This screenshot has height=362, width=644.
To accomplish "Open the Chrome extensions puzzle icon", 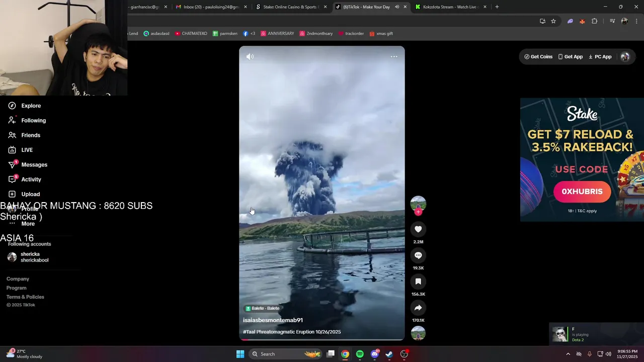I will 595,21.
